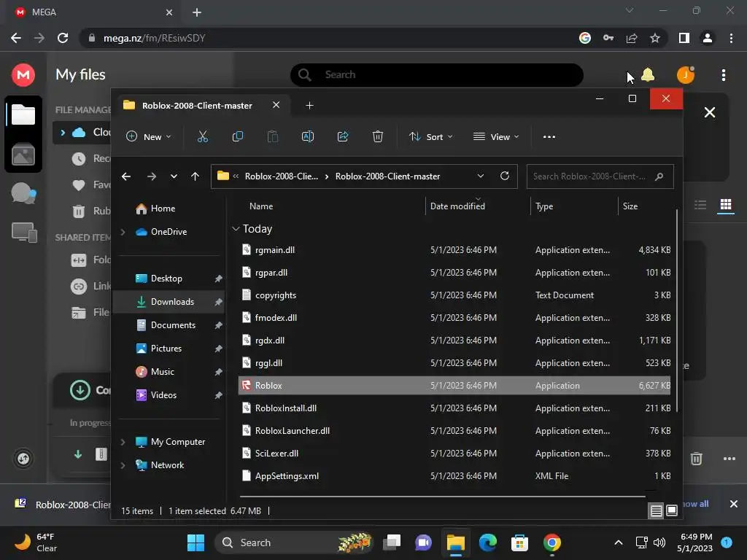This screenshot has width=747, height=560.
Task: Select the Roblox application file
Action: pos(454,386)
